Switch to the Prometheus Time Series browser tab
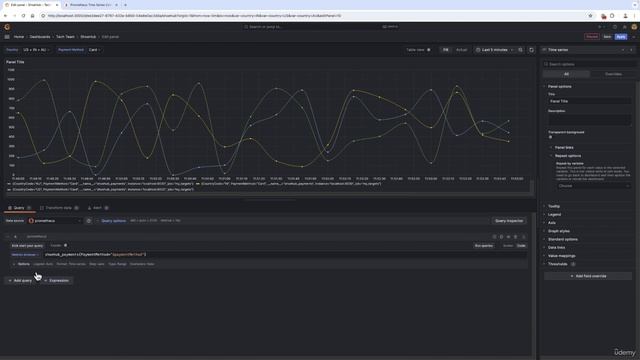640x360 pixels. [91, 5]
